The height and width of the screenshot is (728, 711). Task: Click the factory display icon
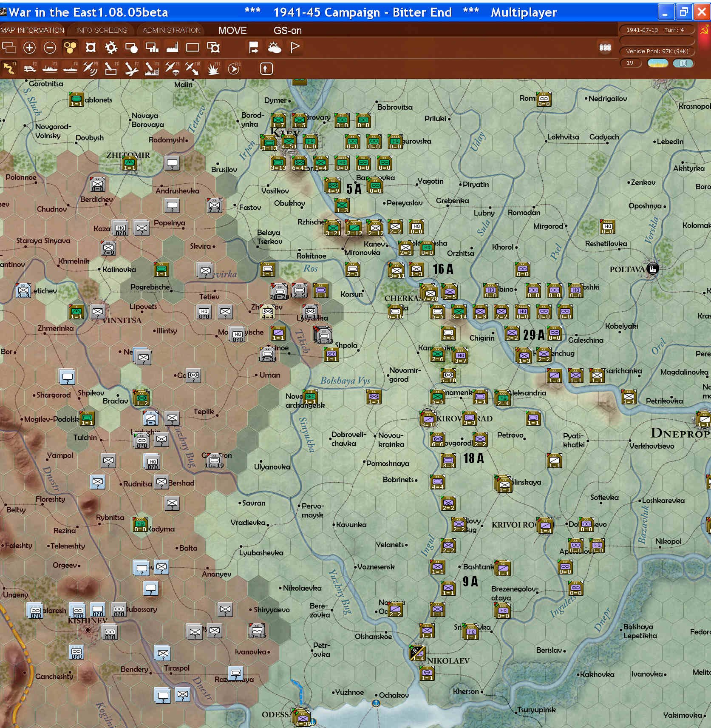point(172,48)
